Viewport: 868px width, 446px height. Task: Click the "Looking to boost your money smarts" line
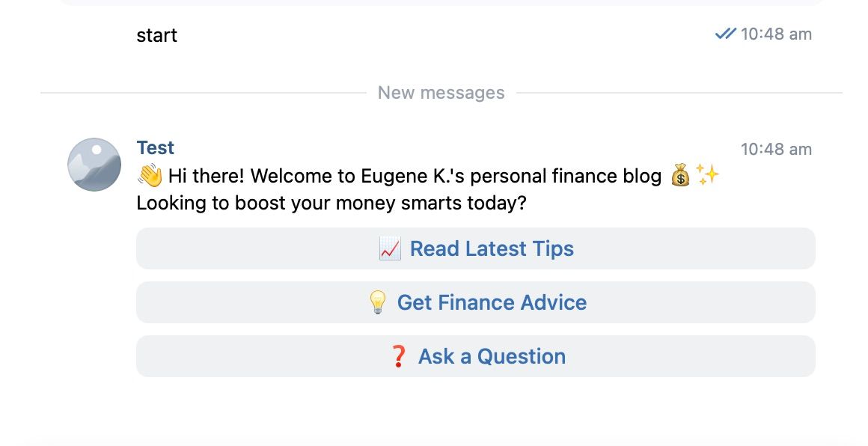pyautogui.click(x=331, y=203)
